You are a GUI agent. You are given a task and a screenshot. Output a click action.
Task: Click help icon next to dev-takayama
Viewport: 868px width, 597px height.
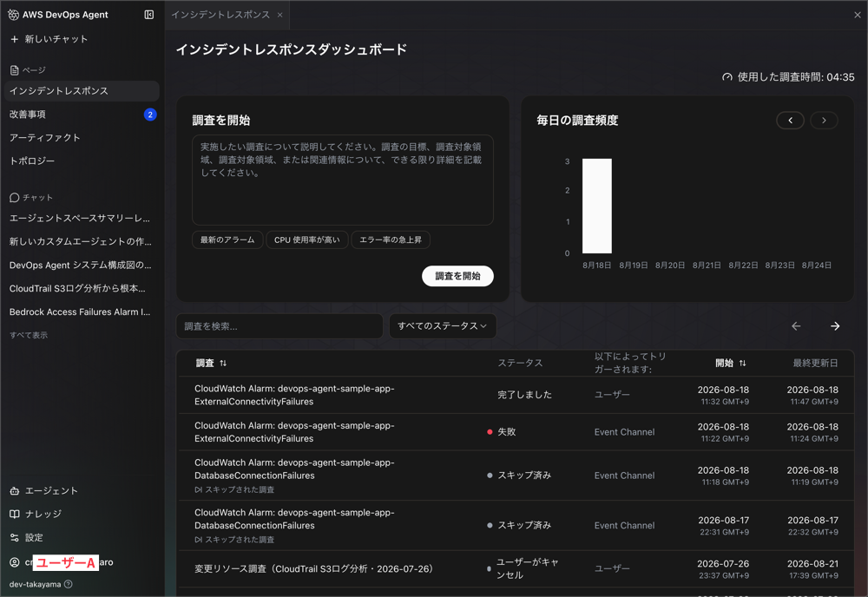[68, 584]
